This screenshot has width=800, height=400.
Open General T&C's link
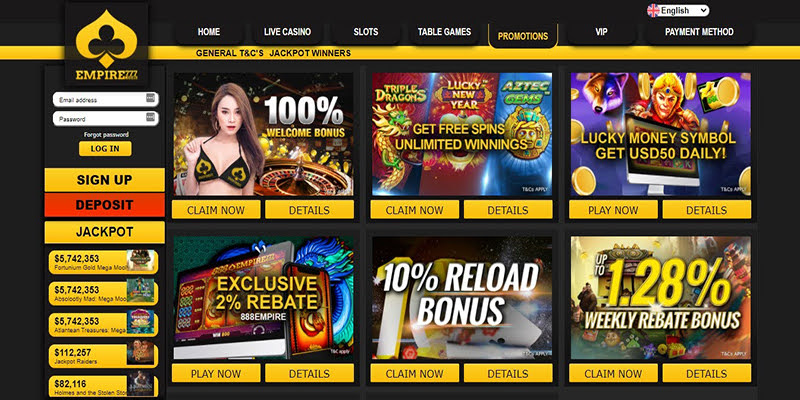coord(230,53)
